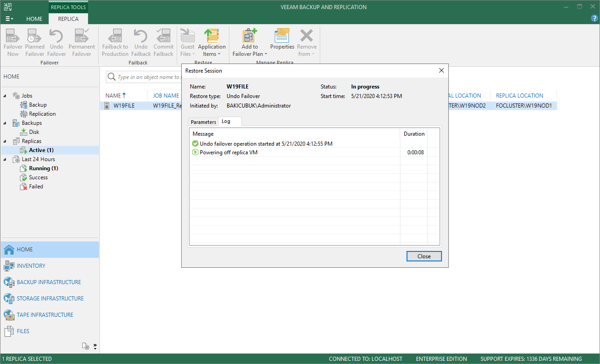600x364 pixels.
Task: Open replica Properties from ribbon
Action: coord(282,39)
